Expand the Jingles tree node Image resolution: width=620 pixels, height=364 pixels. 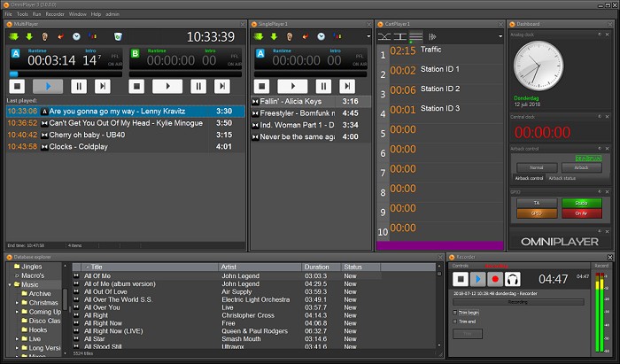16,267
